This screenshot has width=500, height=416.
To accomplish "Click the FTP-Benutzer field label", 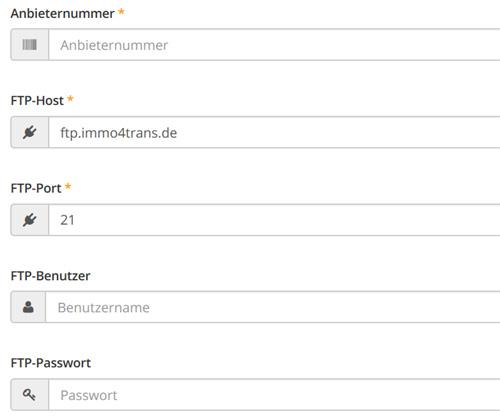I will (x=50, y=276).
